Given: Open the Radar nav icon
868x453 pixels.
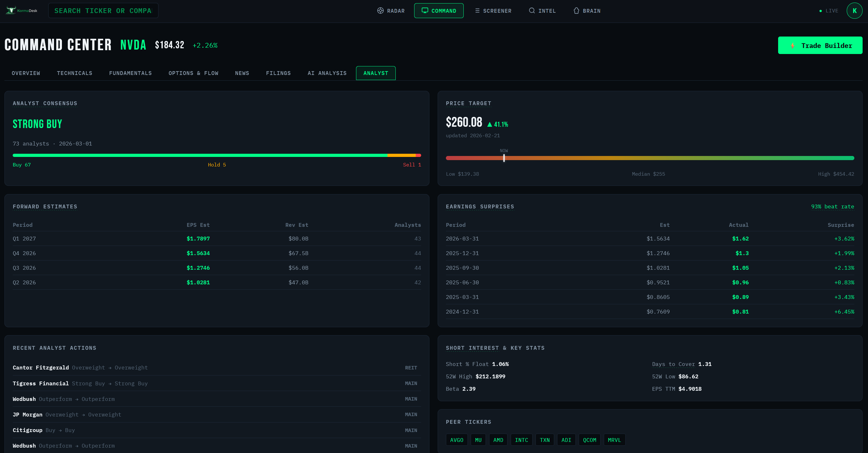Looking at the screenshot, I should [x=380, y=11].
